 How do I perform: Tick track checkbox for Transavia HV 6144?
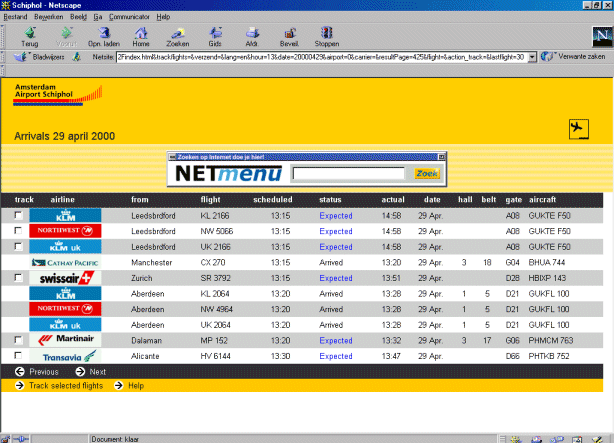coord(18,355)
